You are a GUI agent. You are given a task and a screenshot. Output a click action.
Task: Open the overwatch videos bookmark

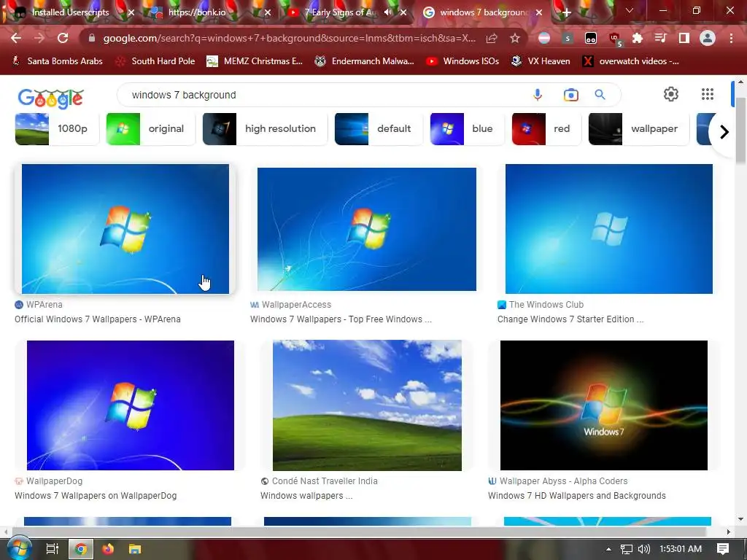[631, 61]
